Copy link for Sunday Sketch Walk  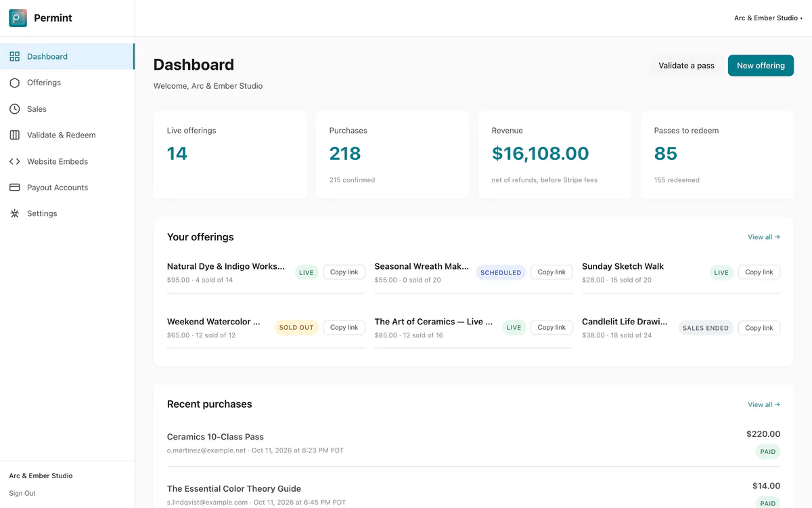point(759,272)
